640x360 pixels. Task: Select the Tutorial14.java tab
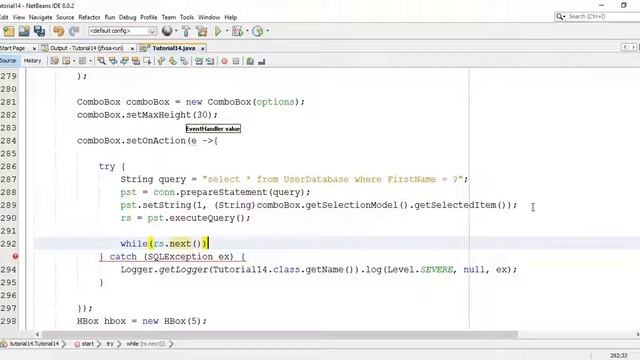click(174, 48)
